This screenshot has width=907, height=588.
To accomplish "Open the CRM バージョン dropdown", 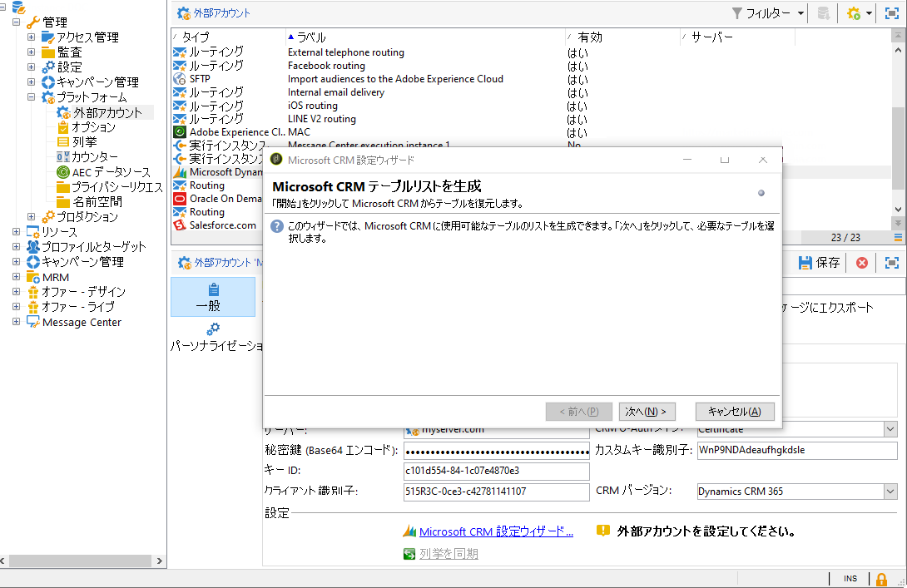I will 890,492.
